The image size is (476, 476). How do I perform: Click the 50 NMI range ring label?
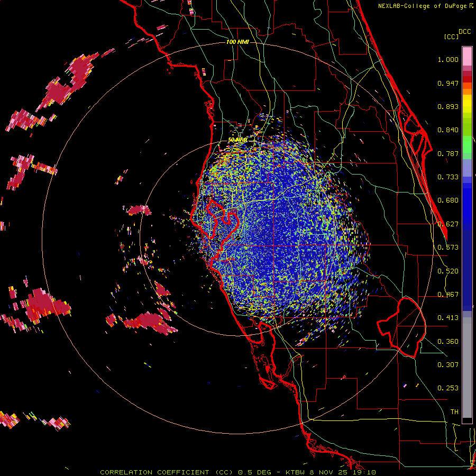tap(237, 140)
